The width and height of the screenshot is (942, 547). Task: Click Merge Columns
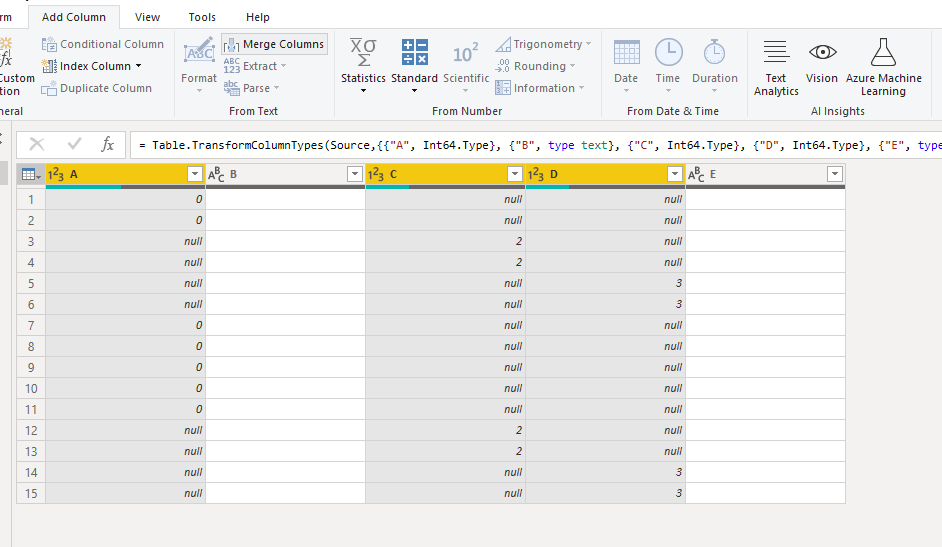pyautogui.click(x=275, y=44)
